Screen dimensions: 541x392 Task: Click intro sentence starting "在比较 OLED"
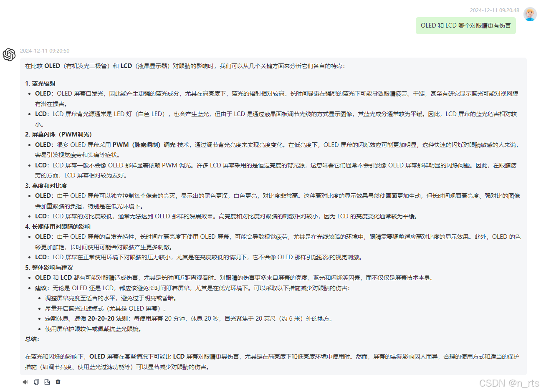pyautogui.click(x=185, y=66)
